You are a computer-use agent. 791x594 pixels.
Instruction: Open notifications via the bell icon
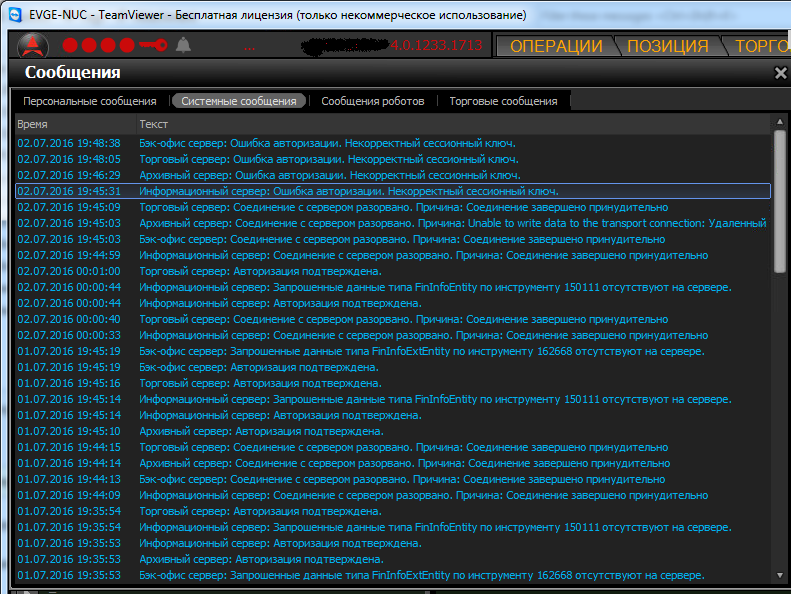(183, 46)
